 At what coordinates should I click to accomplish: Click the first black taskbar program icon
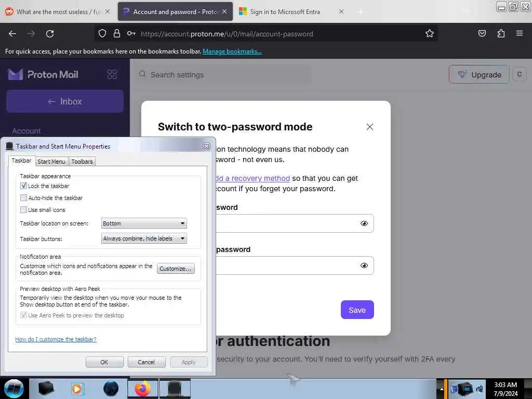coord(46,389)
